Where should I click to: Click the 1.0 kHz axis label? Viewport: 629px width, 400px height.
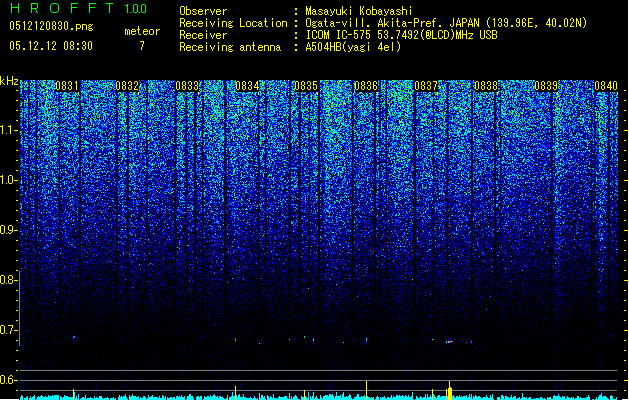coord(9,180)
